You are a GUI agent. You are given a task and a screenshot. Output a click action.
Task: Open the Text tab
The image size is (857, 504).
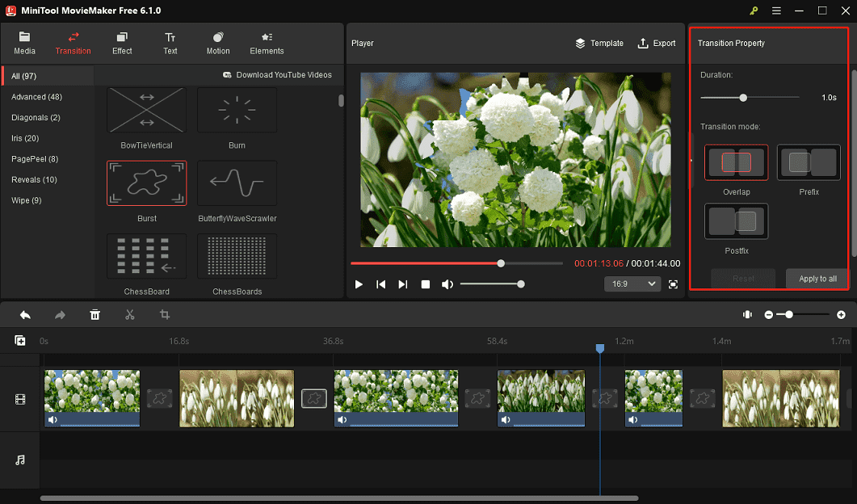pos(170,43)
